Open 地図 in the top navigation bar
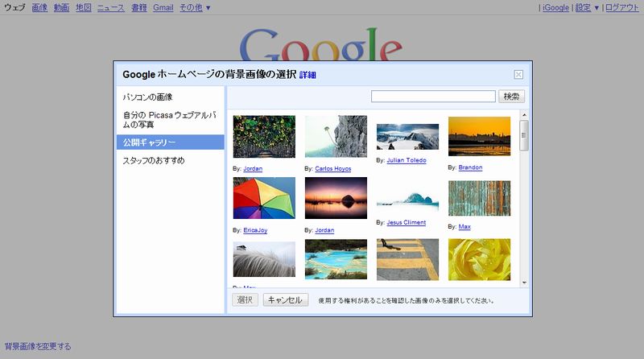 (84, 7)
